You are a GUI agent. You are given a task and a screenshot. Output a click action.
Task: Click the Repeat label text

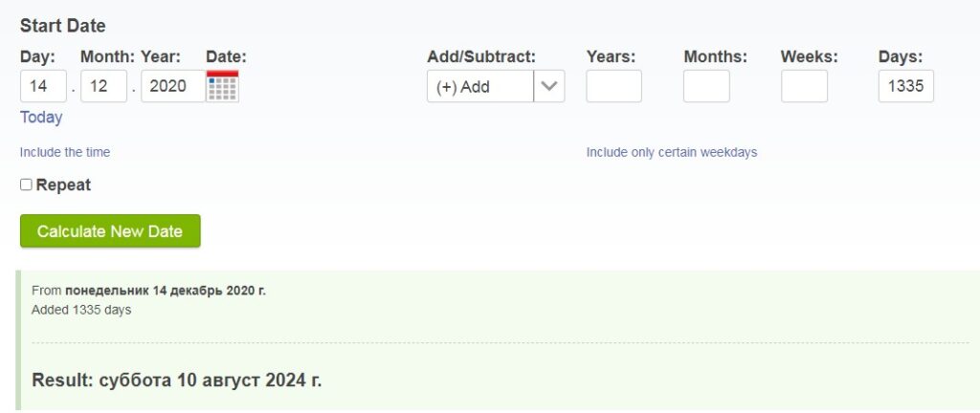pos(63,185)
